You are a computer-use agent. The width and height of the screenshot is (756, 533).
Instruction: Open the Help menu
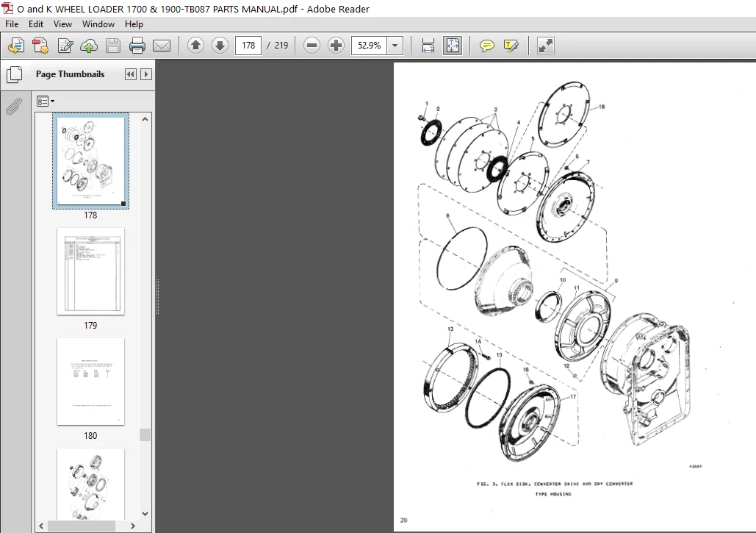tap(134, 24)
